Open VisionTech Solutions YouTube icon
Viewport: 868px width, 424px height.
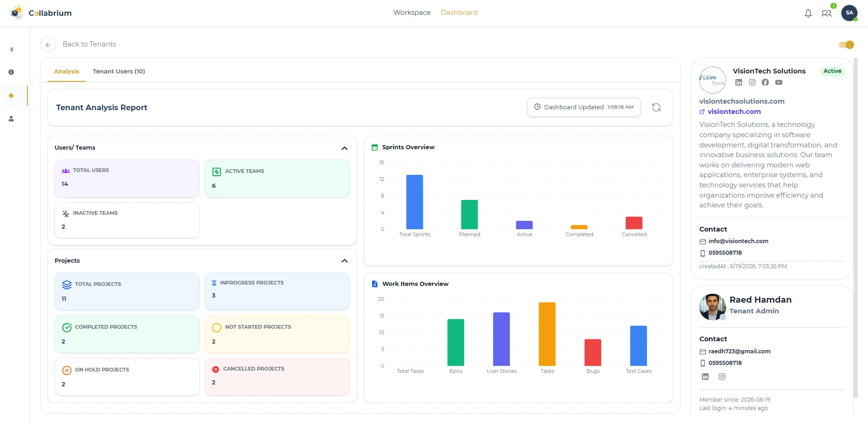tap(779, 82)
